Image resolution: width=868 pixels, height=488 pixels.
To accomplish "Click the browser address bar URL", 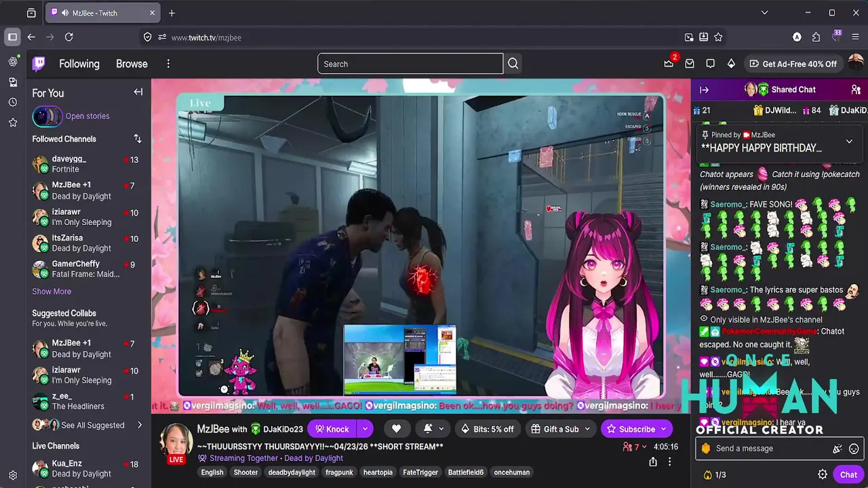I will coord(206,37).
